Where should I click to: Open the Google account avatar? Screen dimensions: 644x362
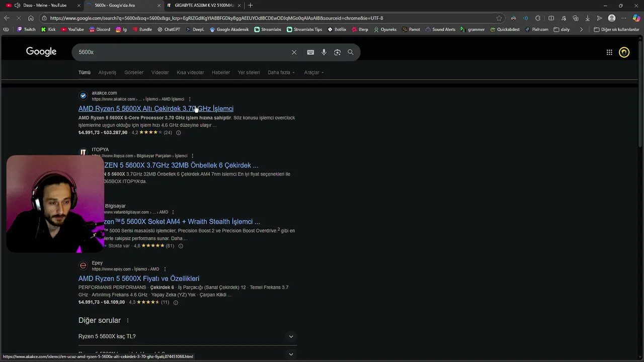[x=624, y=52]
